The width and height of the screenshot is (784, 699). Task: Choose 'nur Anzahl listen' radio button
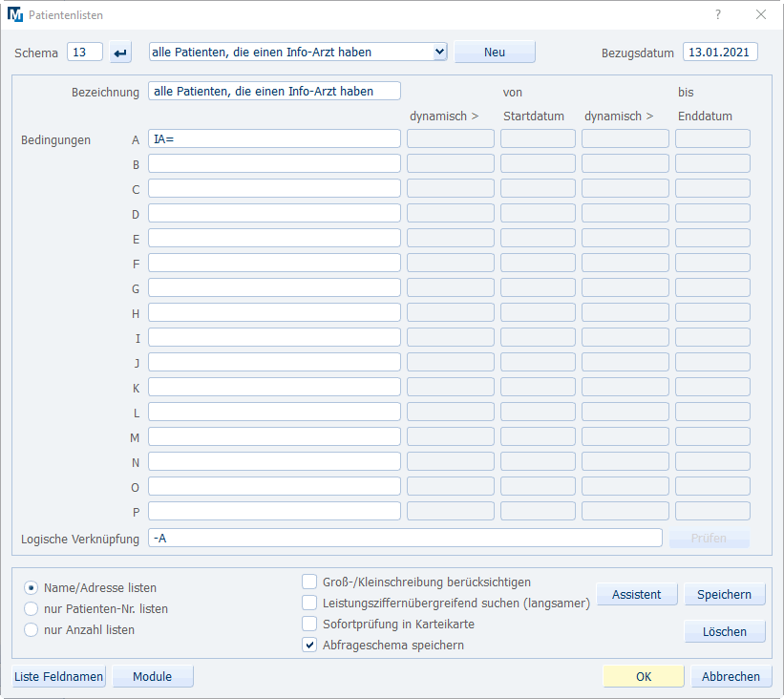pos(32,629)
